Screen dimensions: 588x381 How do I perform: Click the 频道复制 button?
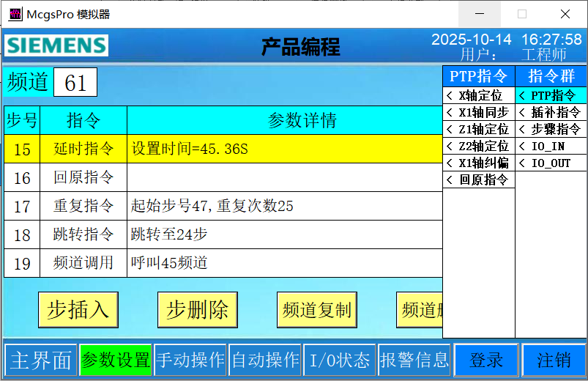click(316, 310)
